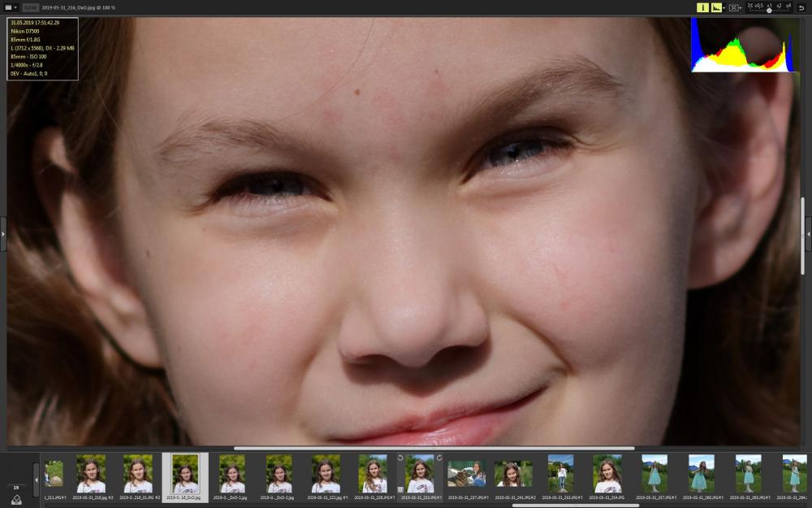
Task: Toggle the histogram display button
Action: point(716,7)
